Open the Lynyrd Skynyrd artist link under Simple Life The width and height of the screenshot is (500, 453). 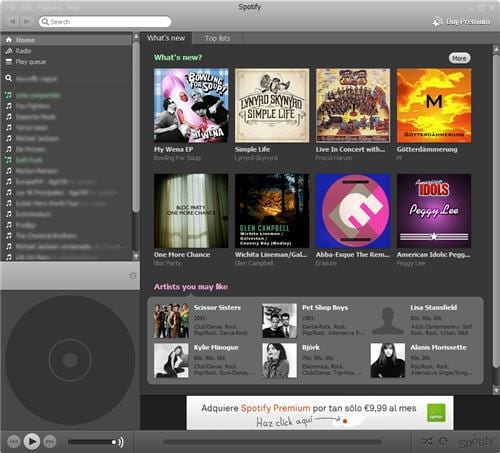256,158
